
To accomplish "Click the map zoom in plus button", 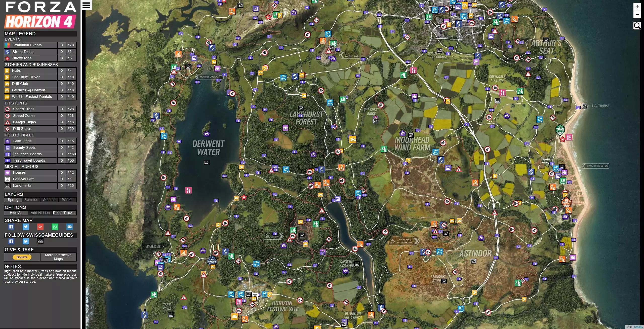I will [x=637, y=7].
